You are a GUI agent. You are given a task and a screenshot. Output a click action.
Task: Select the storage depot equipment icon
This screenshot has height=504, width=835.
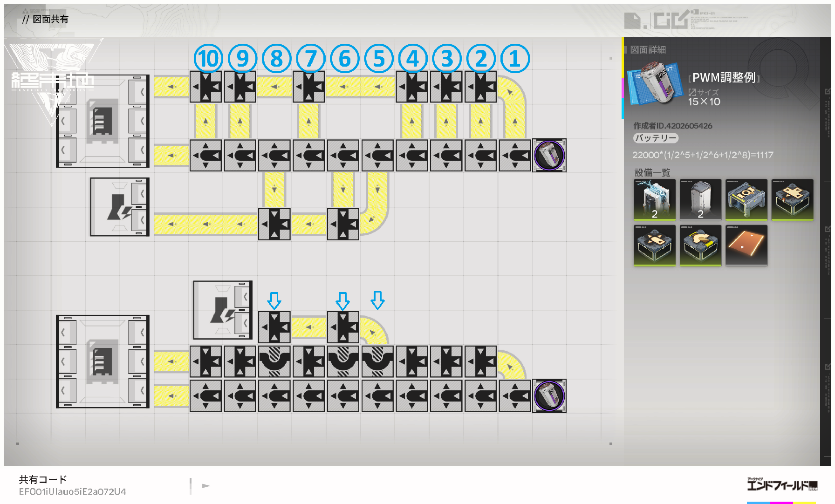click(700, 199)
